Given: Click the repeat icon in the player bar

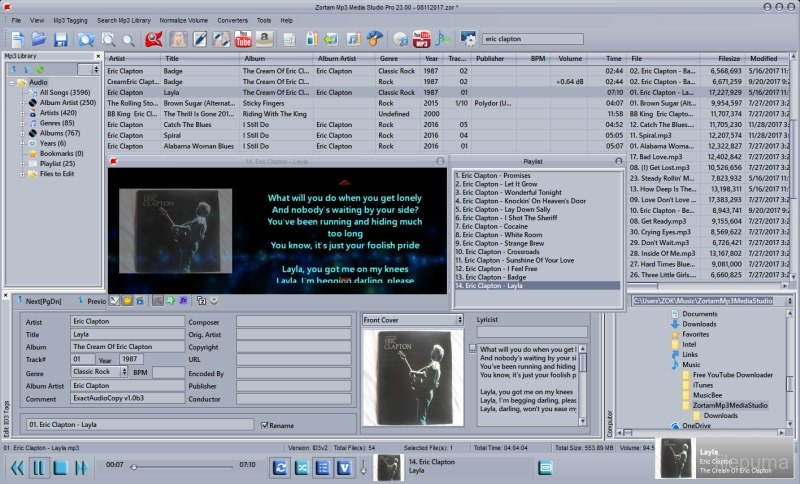Looking at the screenshot, I should pos(281,467).
